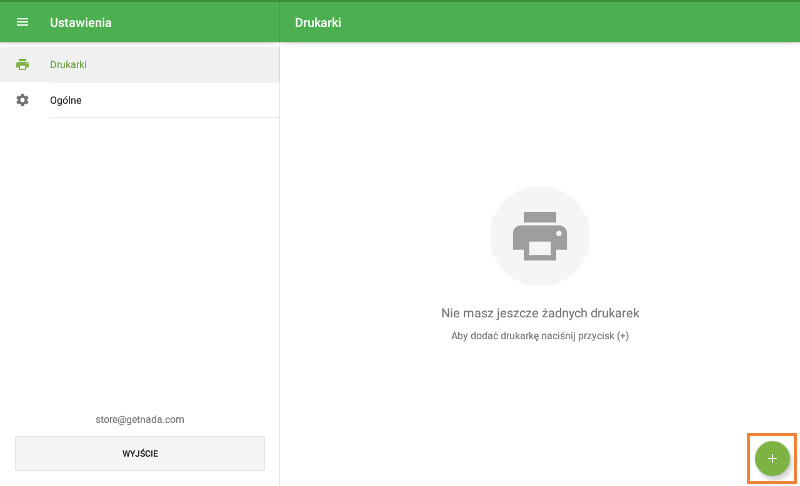Click the large gray printer placeholder icon
800x486 pixels.
pyautogui.click(x=539, y=236)
